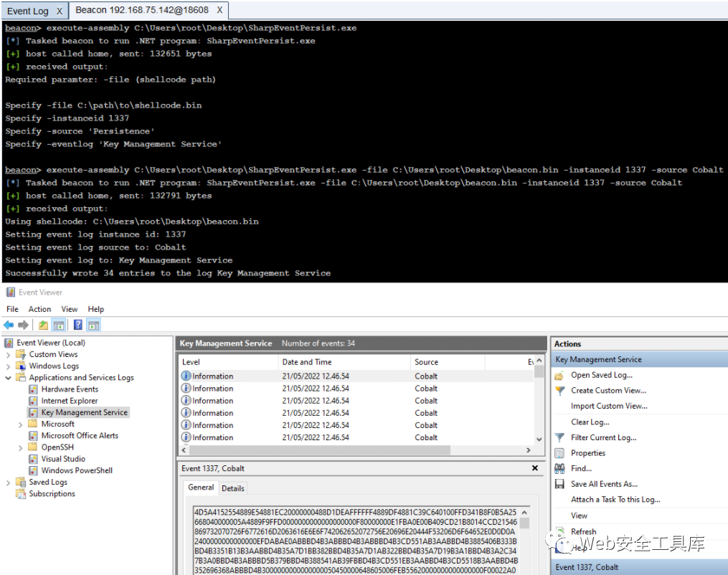
Task: Click the Back arrow toolbar icon
Action: (x=9, y=325)
